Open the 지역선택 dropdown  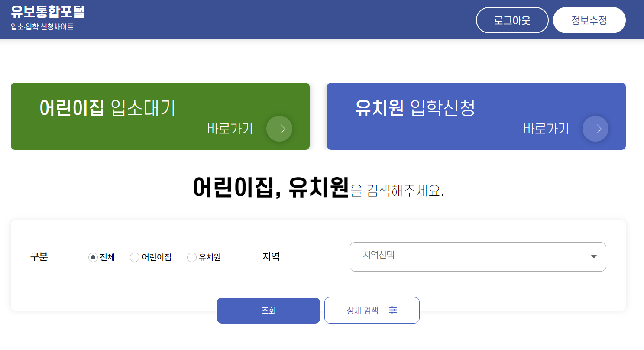coord(478,257)
